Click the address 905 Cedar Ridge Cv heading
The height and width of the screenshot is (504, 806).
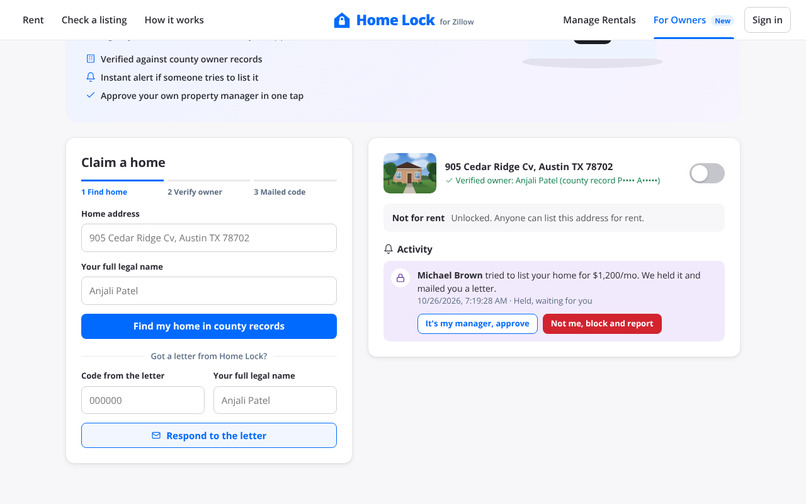pos(529,167)
